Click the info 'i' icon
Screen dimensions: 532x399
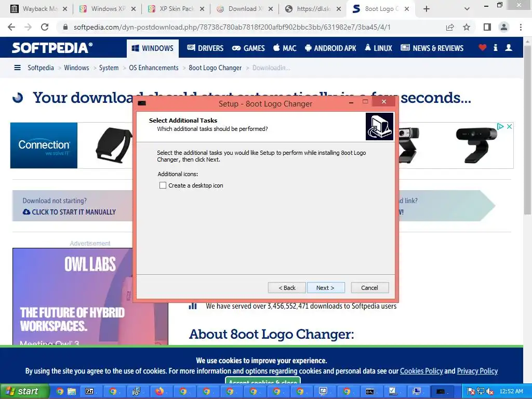pos(496,47)
